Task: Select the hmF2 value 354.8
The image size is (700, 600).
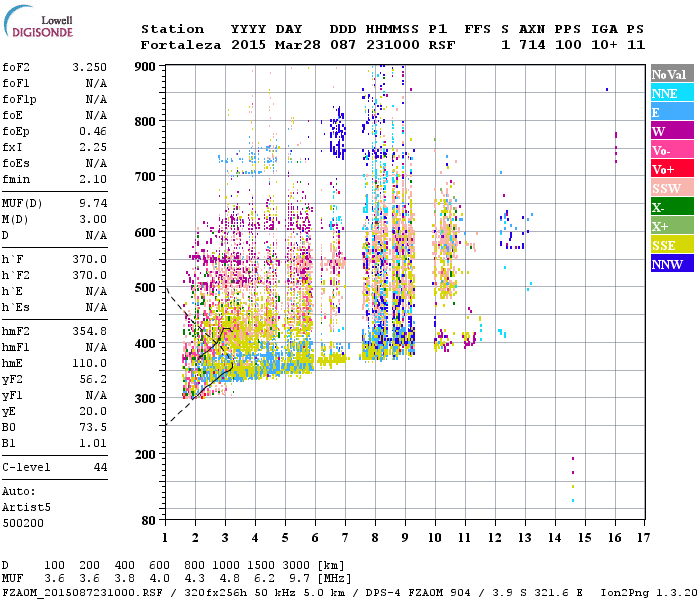Action: click(89, 331)
